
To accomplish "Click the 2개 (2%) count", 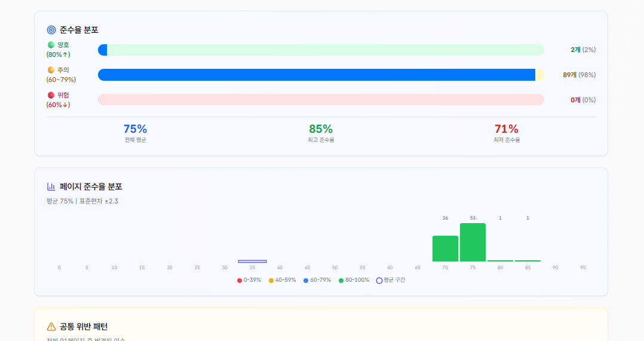I will pyautogui.click(x=583, y=50).
